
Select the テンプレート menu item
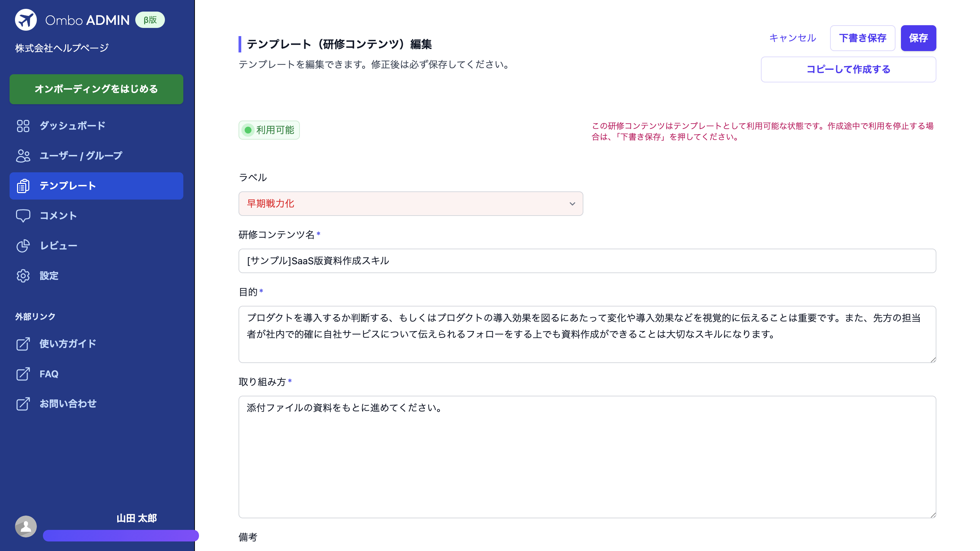coord(96,186)
